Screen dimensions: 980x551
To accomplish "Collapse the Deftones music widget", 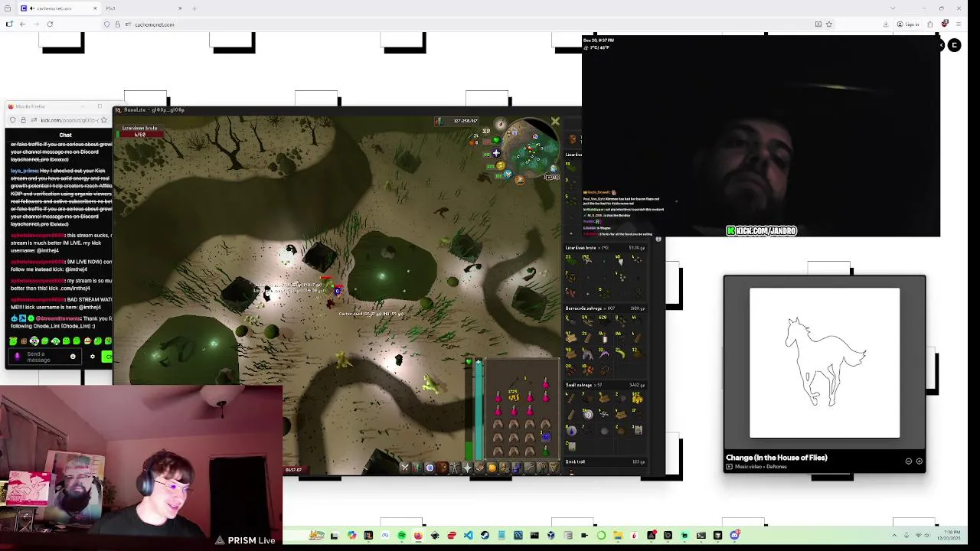I will [x=909, y=461].
